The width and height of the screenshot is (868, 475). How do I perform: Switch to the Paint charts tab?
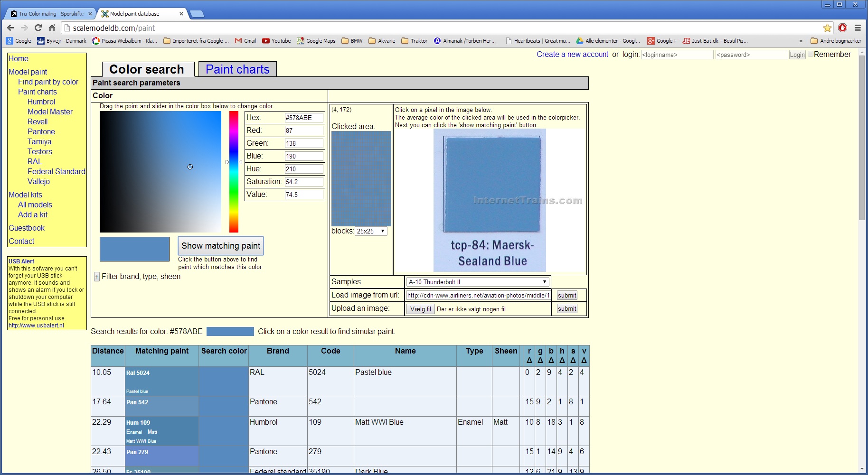[x=237, y=69]
